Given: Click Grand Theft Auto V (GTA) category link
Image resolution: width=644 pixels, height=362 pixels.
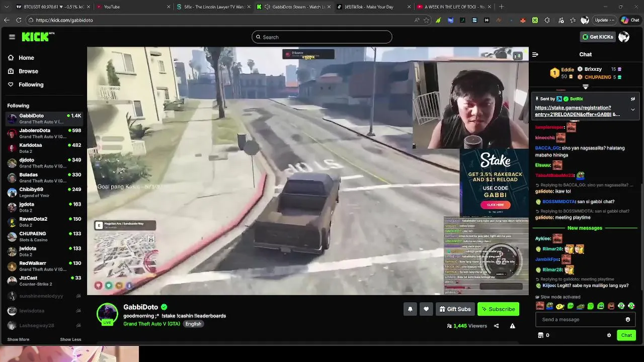Looking at the screenshot, I should [151, 324].
